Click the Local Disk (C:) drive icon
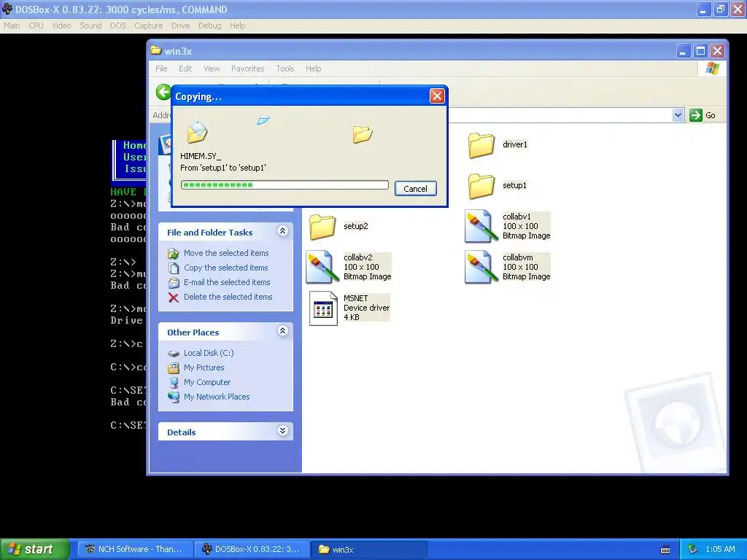This screenshot has width=747, height=560. pyautogui.click(x=174, y=354)
